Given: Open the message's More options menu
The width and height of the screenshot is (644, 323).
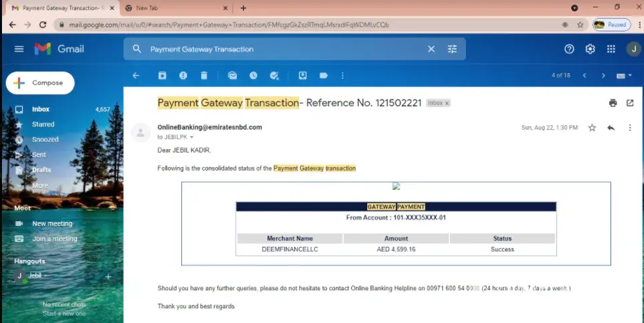Looking at the screenshot, I should 630,128.
